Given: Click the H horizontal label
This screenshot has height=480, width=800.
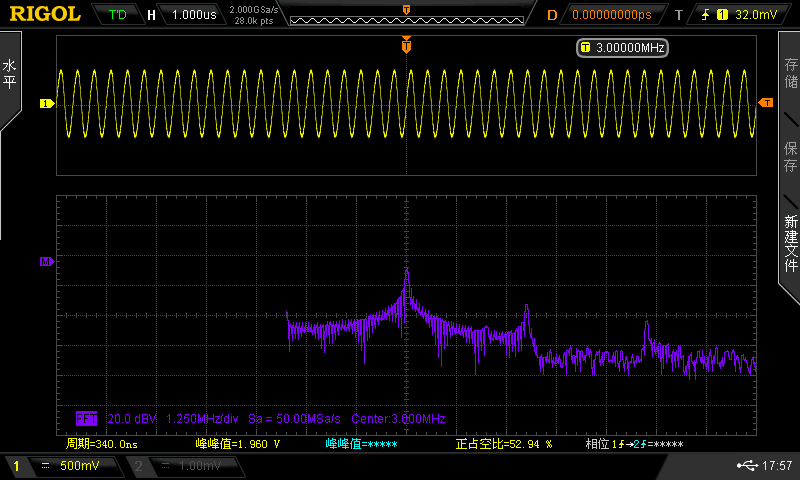Looking at the screenshot, I should point(151,15).
